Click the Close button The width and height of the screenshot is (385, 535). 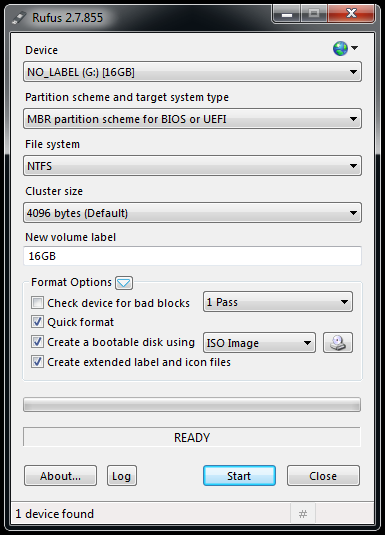(x=323, y=476)
